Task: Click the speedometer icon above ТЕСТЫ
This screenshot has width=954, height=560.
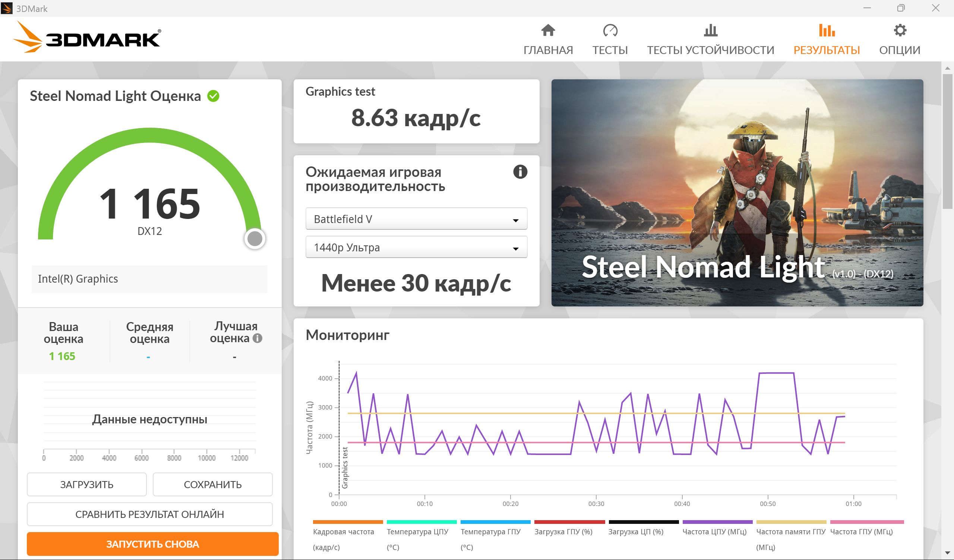Action: (610, 30)
